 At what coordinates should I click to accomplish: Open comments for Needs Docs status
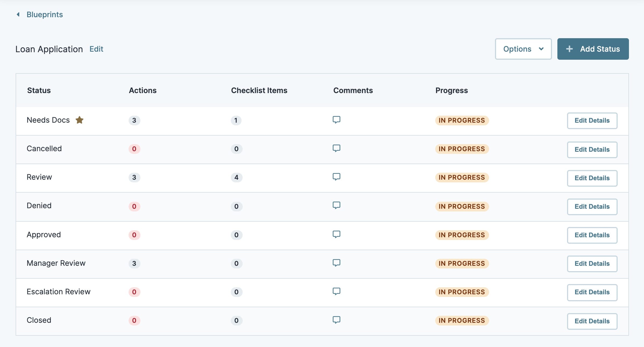pyautogui.click(x=336, y=120)
